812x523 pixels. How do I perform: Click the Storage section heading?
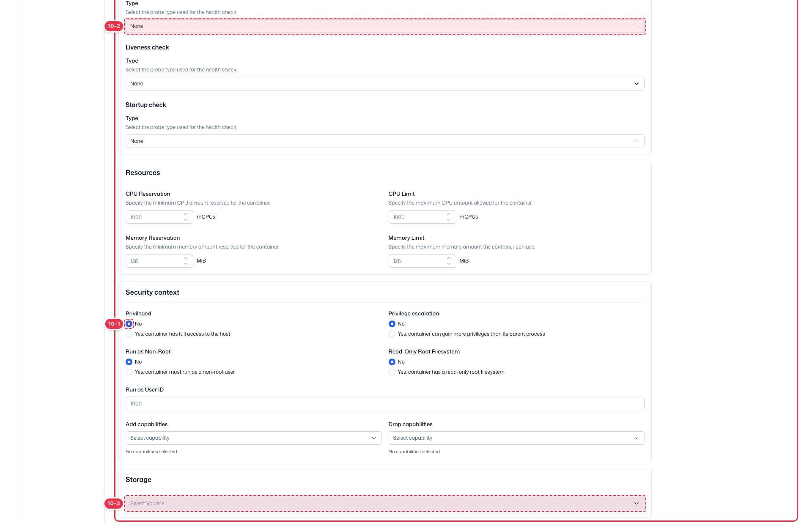point(138,480)
